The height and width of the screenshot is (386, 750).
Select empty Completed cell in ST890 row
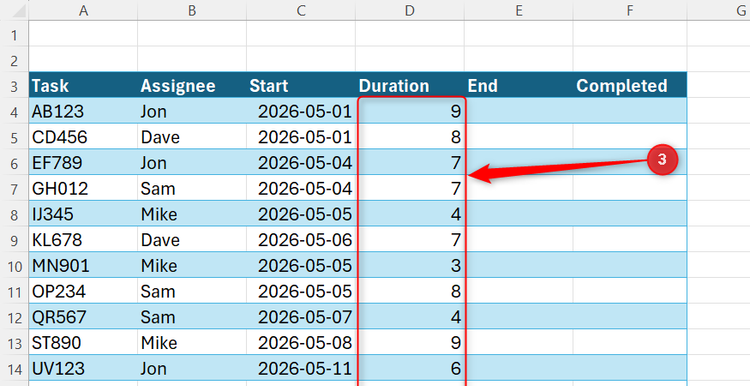pyautogui.click(x=630, y=343)
